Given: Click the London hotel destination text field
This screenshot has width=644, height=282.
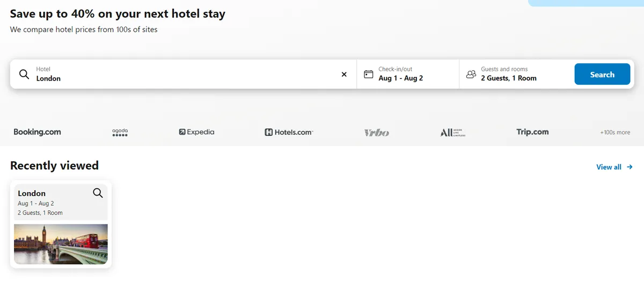Looking at the screenshot, I should click(184, 74).
